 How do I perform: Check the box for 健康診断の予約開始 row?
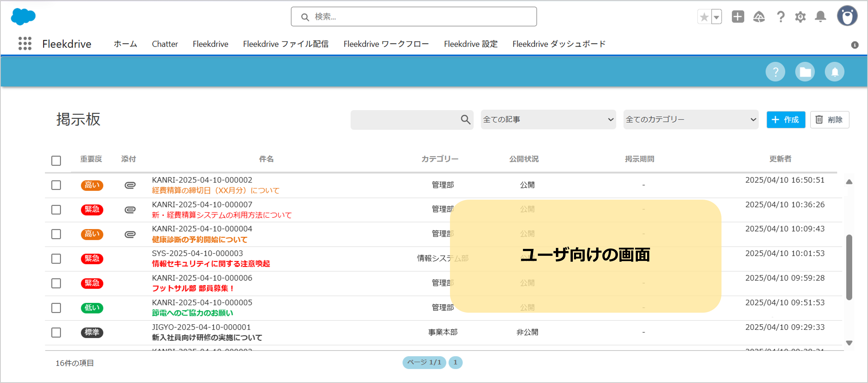tap(56, 234)
